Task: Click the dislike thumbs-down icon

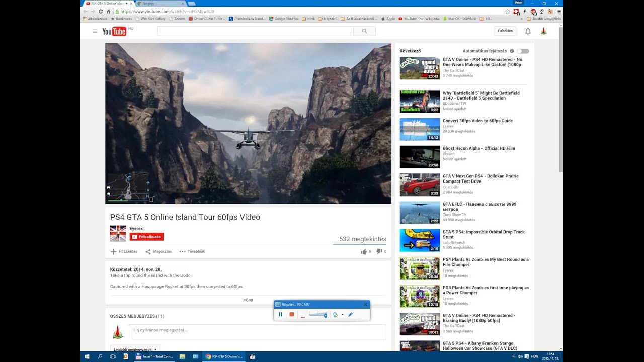Action: 379,251
